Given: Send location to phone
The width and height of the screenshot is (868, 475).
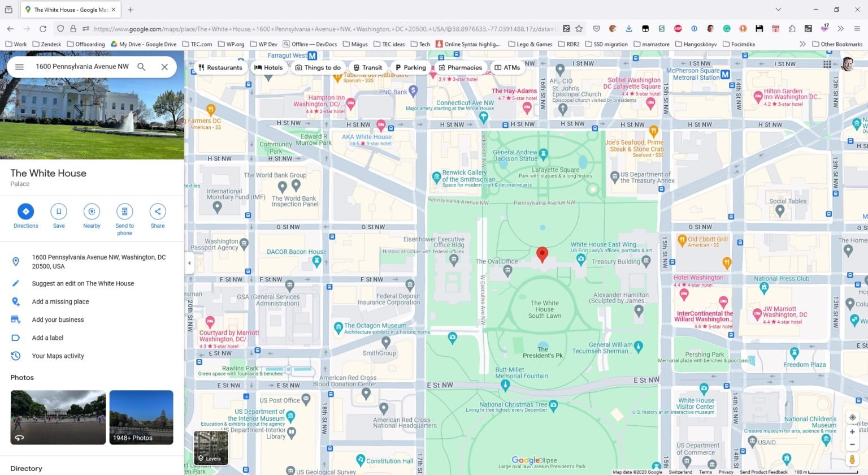Looking at the screenshot, I should pyautogui.click(x=124, y=211).
